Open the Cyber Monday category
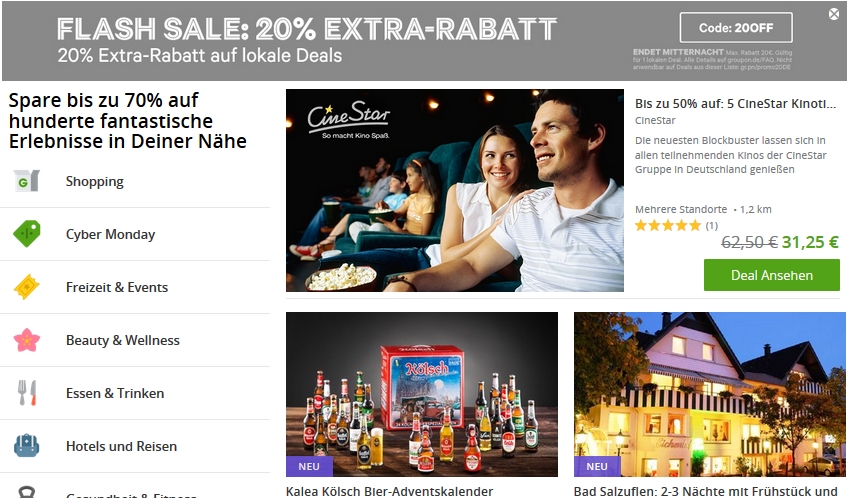The image size is (847, 498). click(x=110, y=234)
